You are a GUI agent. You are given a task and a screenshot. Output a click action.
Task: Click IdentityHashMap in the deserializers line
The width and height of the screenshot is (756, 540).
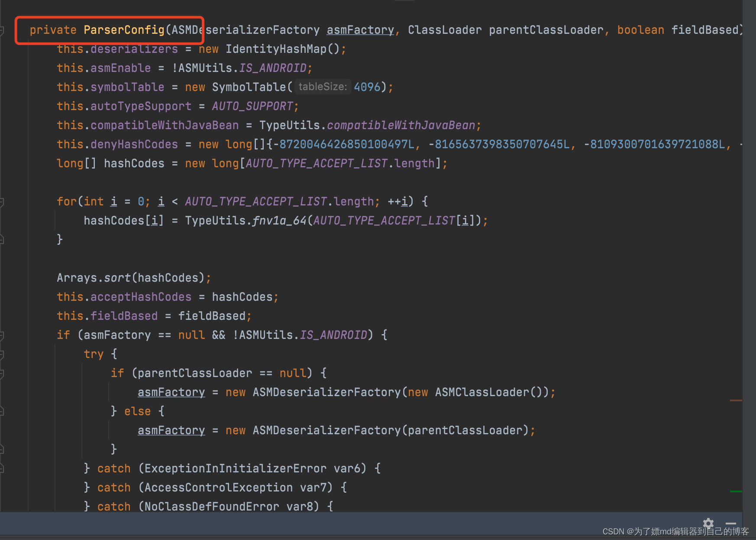coord(276,49)
